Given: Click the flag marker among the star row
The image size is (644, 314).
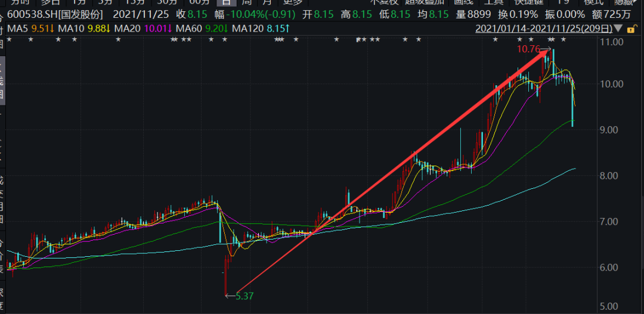Looking at the screenshot, I should 358,39.
